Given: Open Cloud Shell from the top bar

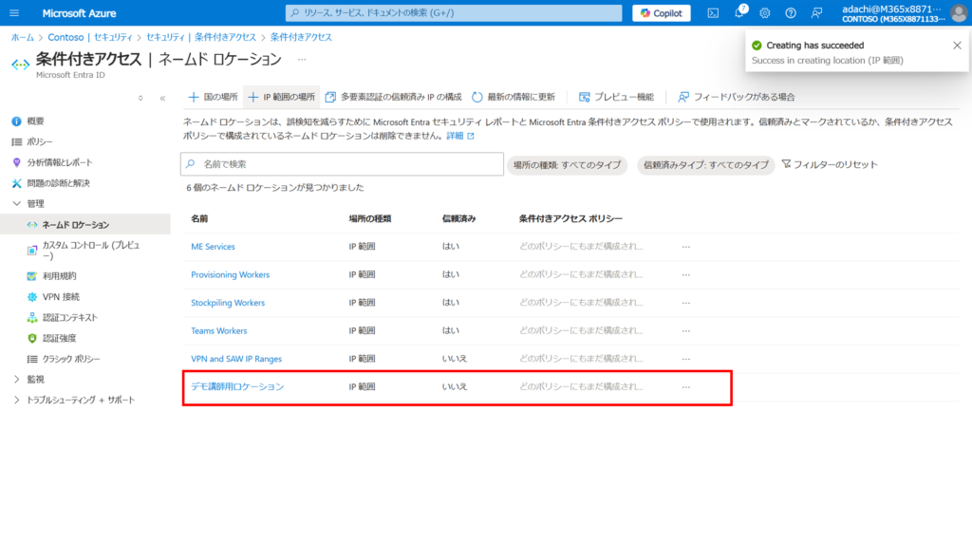Looking at the screenshot, I should point(713,13).
